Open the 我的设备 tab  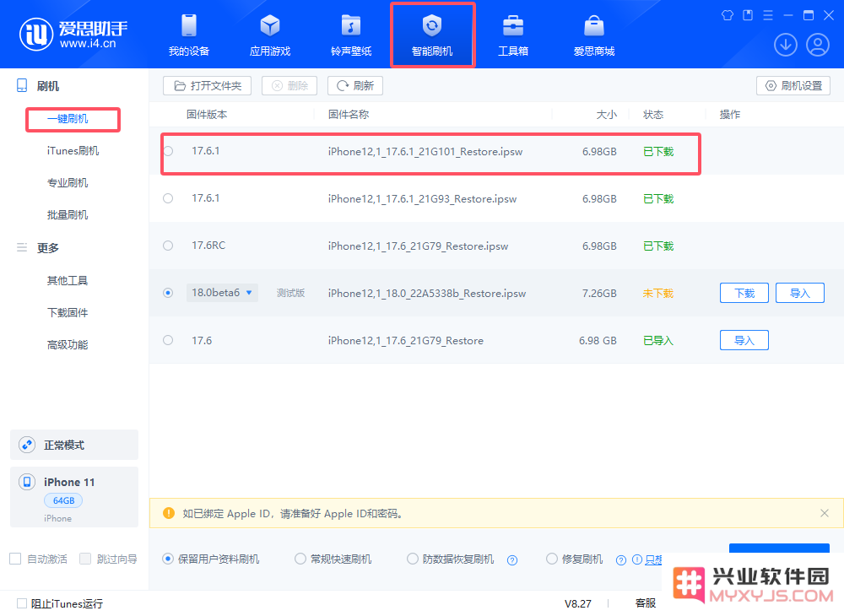pos(188,35)
